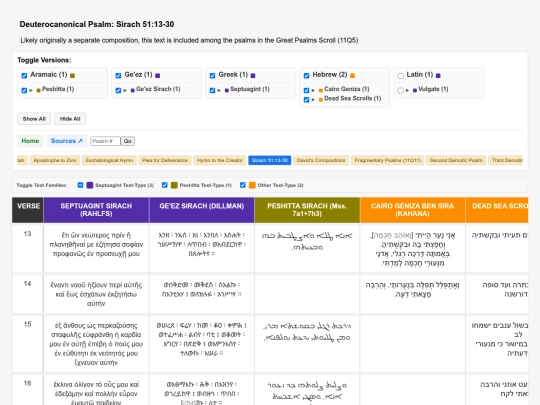Click verse number 14 cell
This screenshot has width=540, height=405.
coord(28,294)
